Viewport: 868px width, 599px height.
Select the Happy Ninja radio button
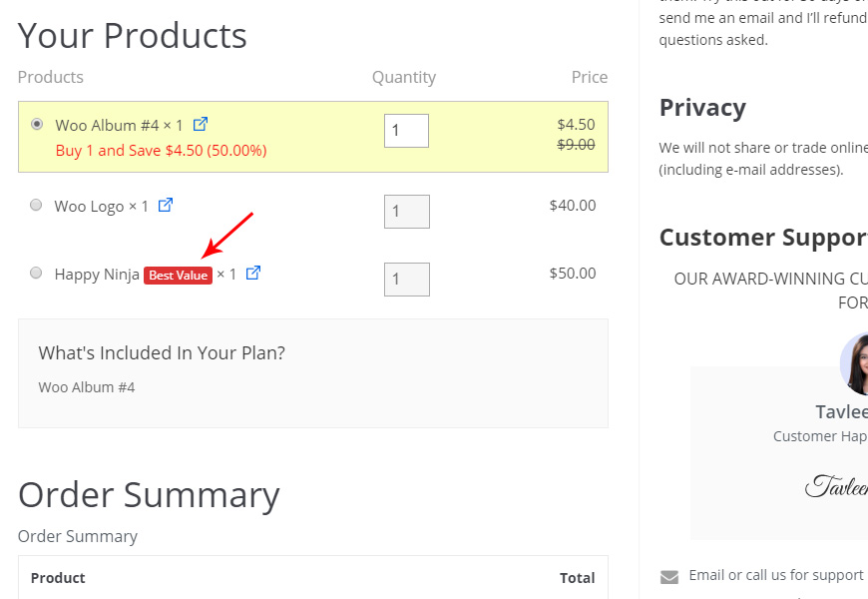pos(36,273)
